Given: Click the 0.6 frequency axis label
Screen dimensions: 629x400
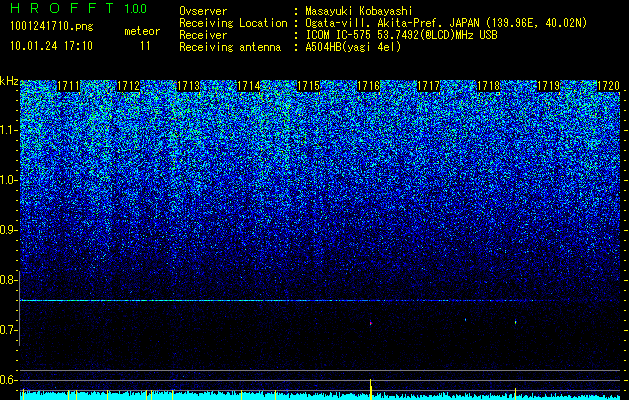Looking at the screenshot, I should (x=8, y=380).
